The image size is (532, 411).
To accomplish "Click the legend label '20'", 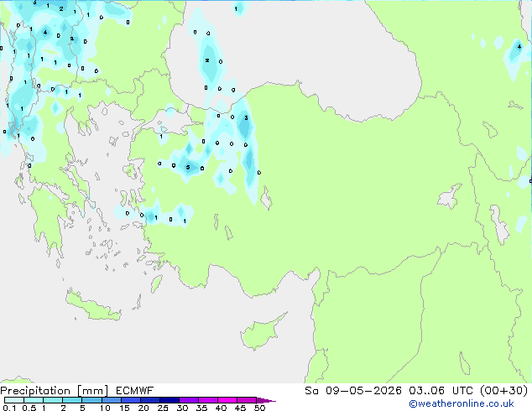I will point(143,408).
